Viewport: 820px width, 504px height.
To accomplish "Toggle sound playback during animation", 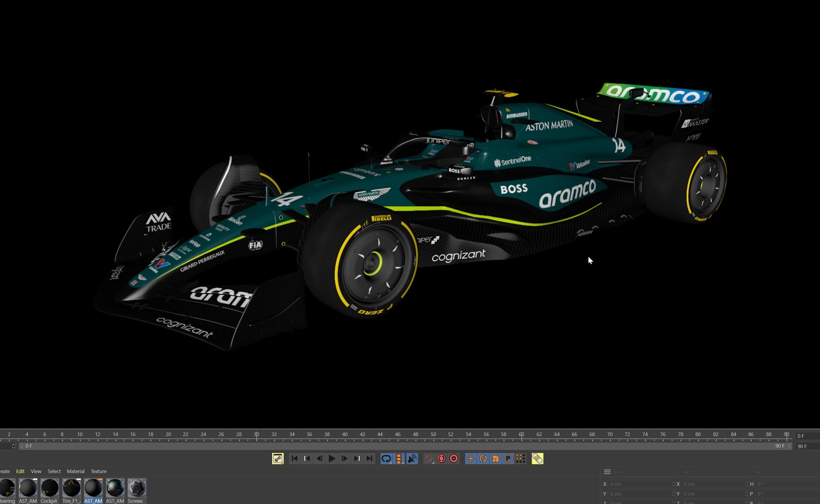I will pyautogui.click(x=412, y=459).
